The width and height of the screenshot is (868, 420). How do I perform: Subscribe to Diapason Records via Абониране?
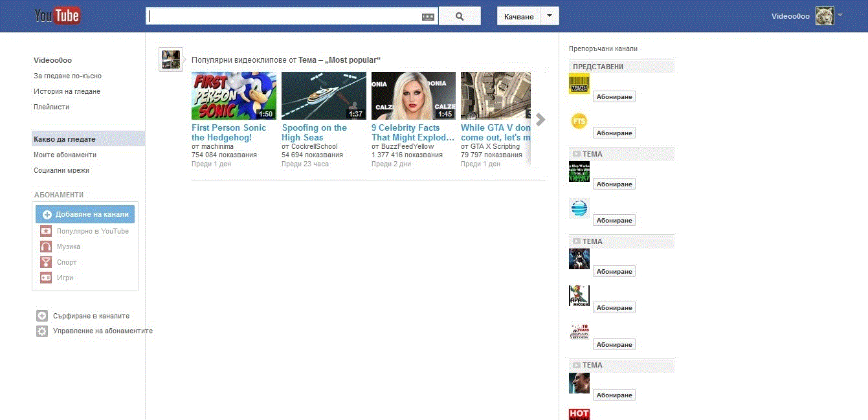click(x=614, y=345)
